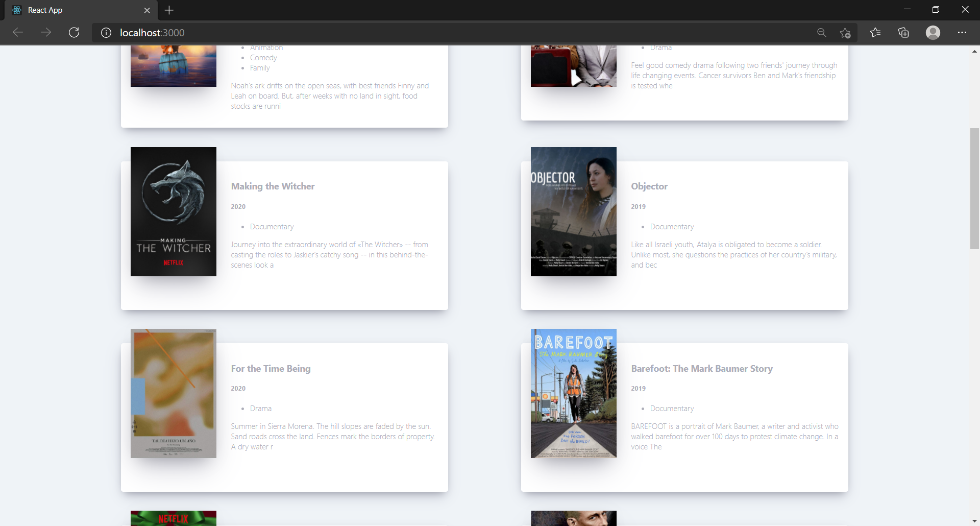Reload the page with refresh icon
980x526 pixels.
pos(74,33)
